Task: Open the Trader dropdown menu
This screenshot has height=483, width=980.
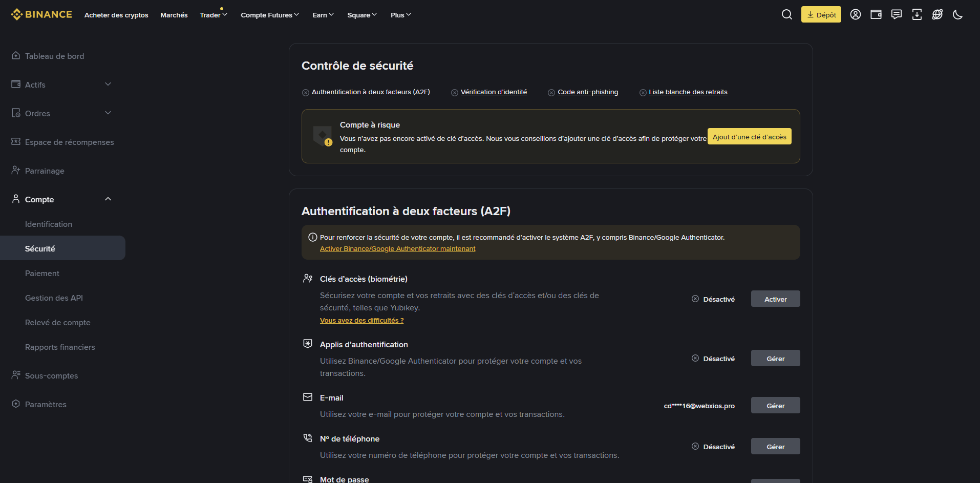Action: [212, 15]
